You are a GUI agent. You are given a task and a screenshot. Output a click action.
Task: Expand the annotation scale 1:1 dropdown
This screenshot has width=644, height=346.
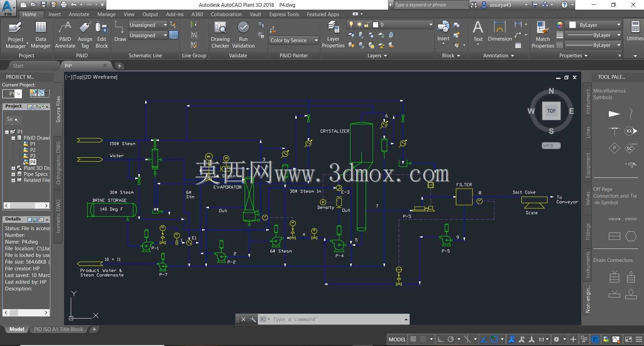[544, 339]
